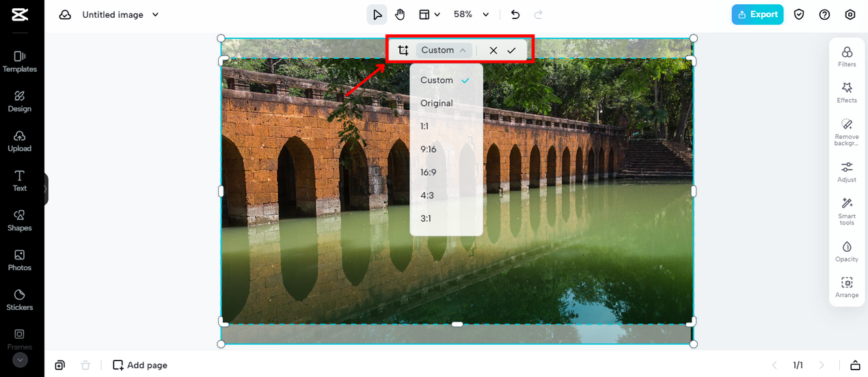Screen dimensions: 868x377
Task: Open the Photos panel
Action: [19, 260]
